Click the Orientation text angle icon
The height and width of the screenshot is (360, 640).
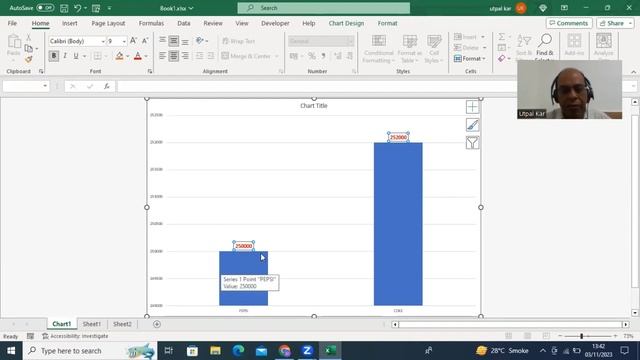pos(200,41)
